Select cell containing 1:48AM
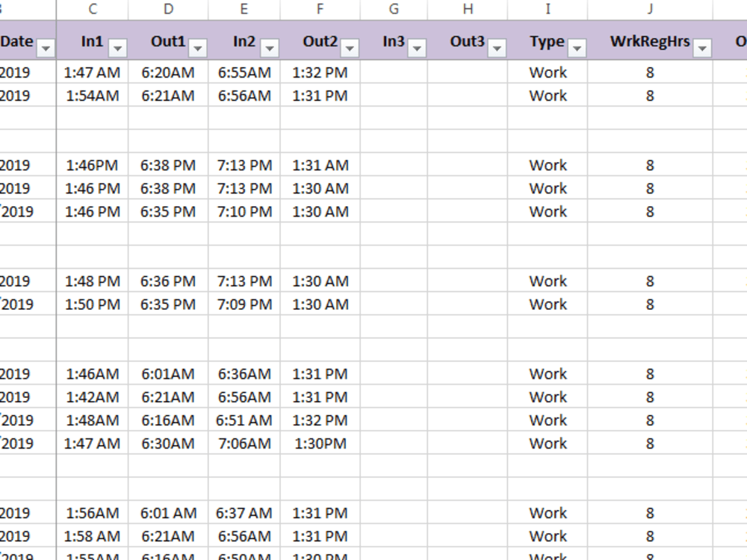 93,420
